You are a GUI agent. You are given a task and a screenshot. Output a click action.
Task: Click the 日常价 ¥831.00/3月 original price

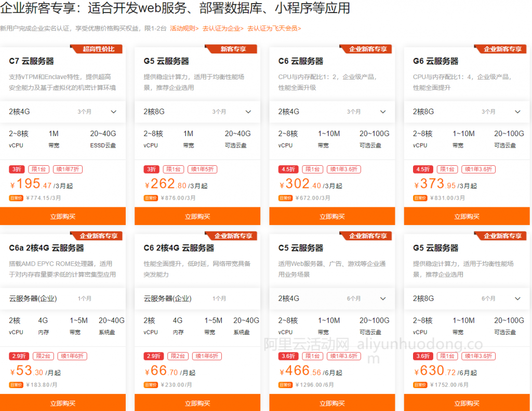point(439,198)
